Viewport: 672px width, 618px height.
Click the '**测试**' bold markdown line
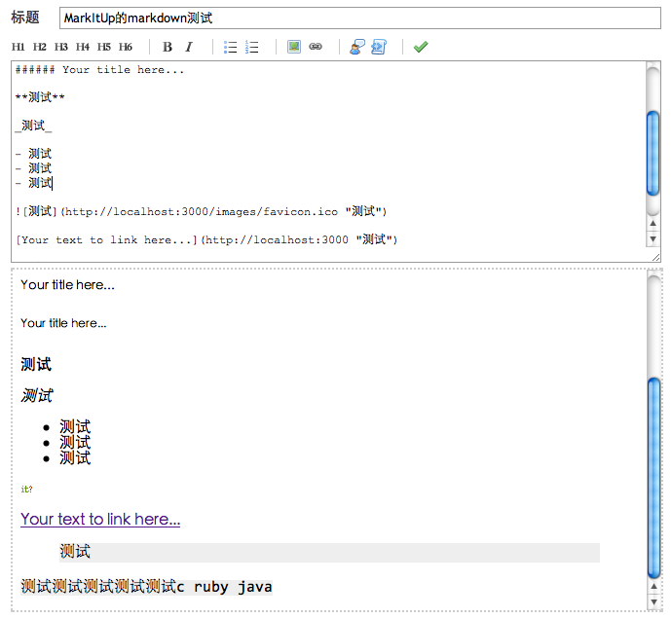[40, 97]
